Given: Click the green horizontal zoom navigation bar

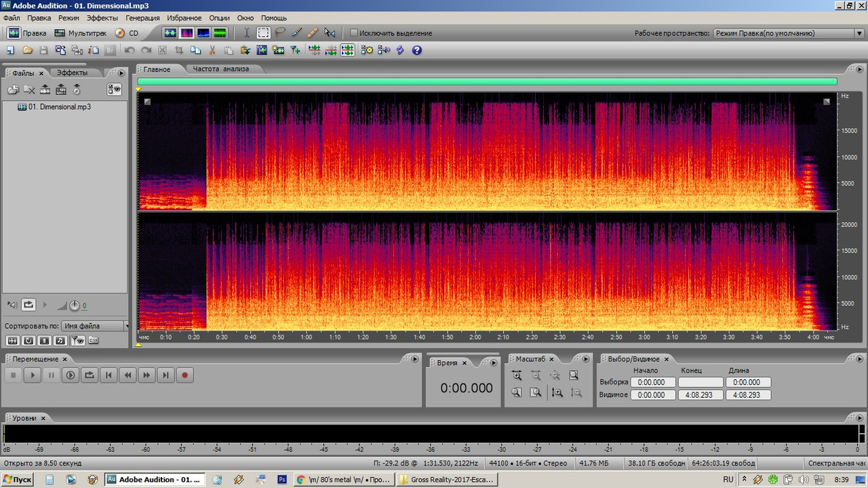Looking at the screenshot, I should click(487, 81).
